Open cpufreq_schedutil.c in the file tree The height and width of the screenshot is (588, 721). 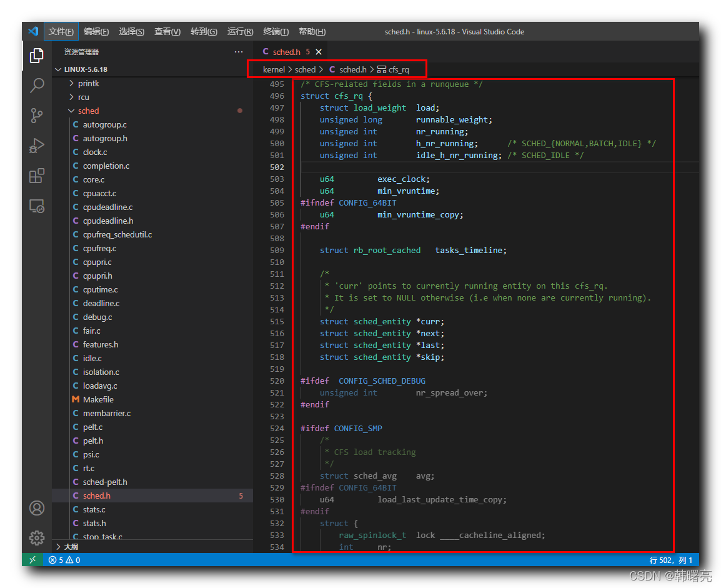(152, 234)
